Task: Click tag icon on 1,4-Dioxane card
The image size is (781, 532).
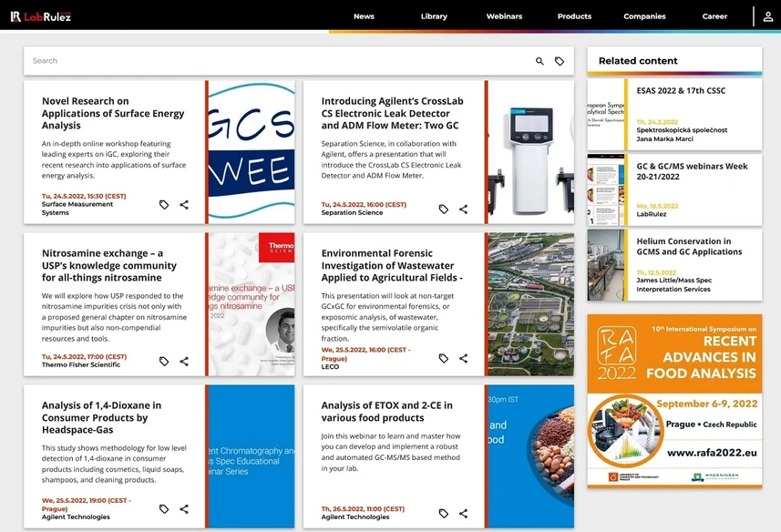Action: click(164, 509)
